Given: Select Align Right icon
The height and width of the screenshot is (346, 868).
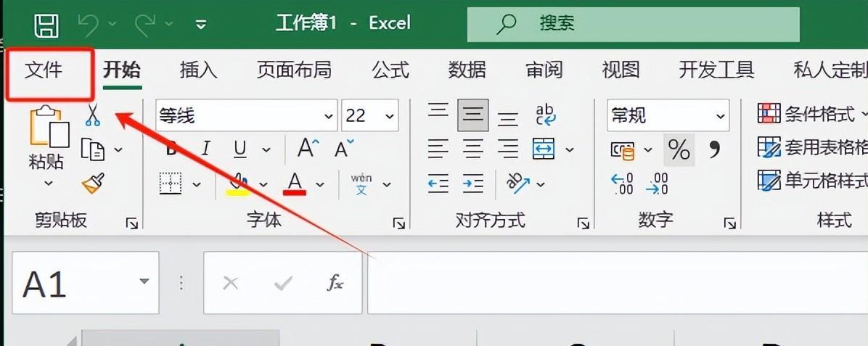Looking at the screenshot, I should [507, 149].
